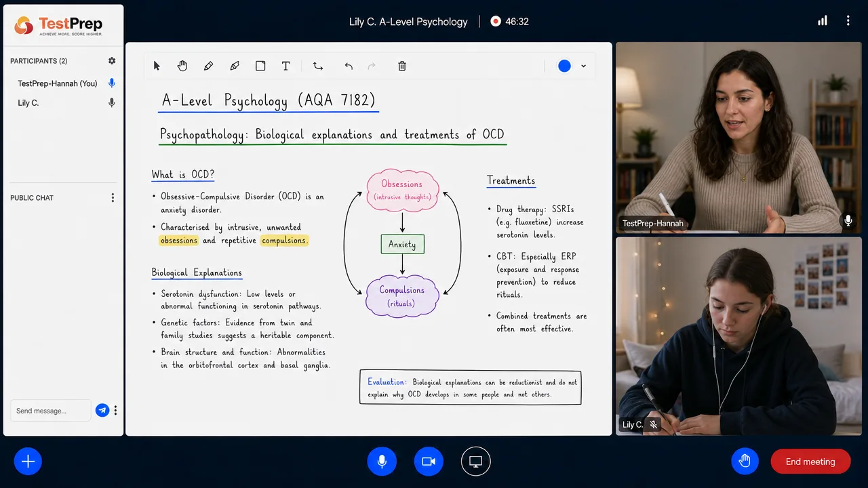Screen dimensions: 868x488
Task: Select the hand pan tool
Action: click(182, 66)
